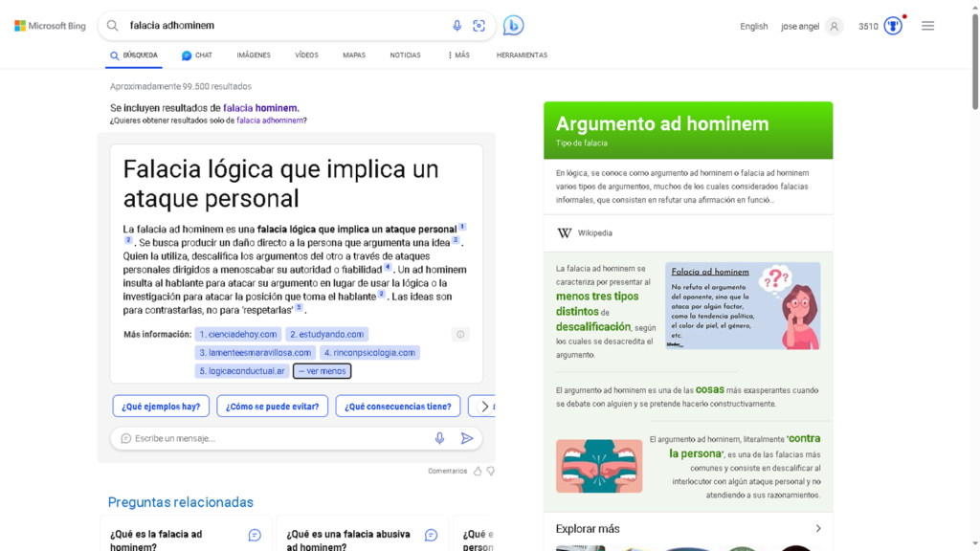
Task: Open the Bing Chat icon beside search bar
Action: pos(514,26)
